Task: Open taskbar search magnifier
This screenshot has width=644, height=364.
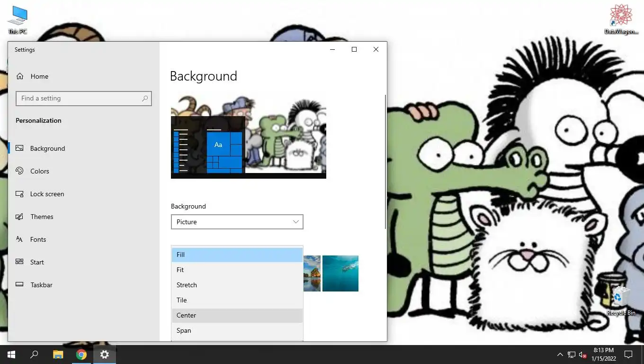Action: point(34,355)
